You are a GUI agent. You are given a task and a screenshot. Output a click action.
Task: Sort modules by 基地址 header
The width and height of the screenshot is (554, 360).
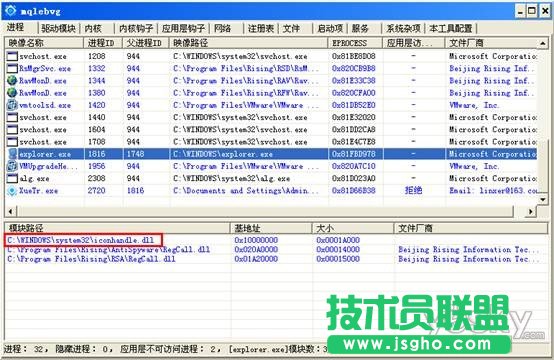point(271,228)
